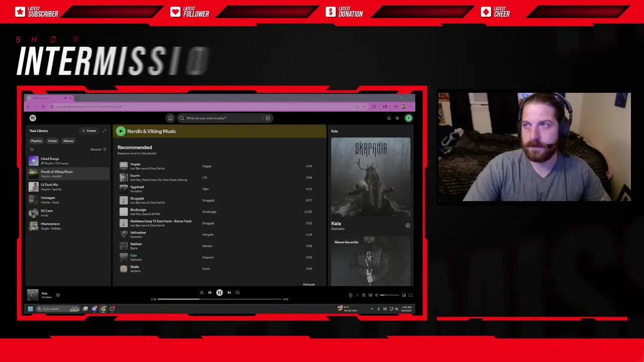Mute the browser tab audio

tap(65, 98)
